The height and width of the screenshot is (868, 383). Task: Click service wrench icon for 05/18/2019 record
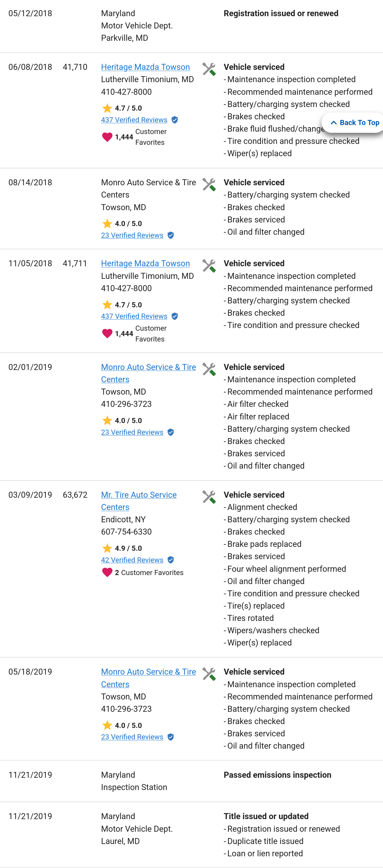tap(209, 674)
